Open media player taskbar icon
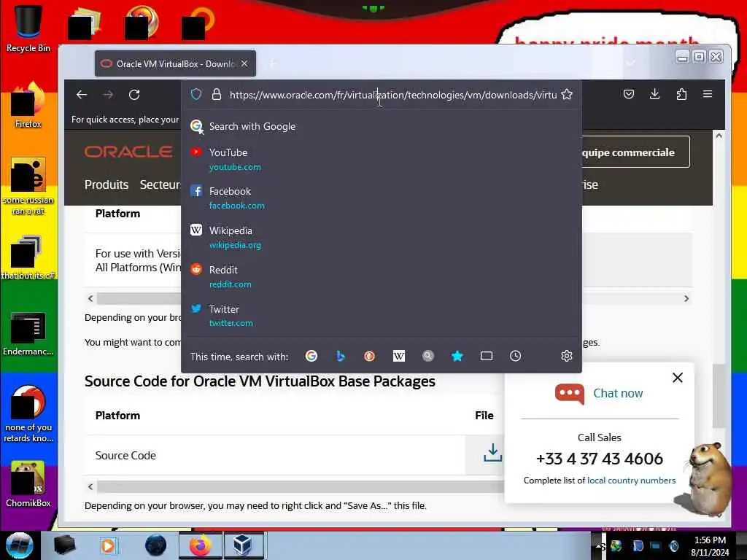Image resolution: width=747 pixels, height=560 pixels. (x=108, y=545)
